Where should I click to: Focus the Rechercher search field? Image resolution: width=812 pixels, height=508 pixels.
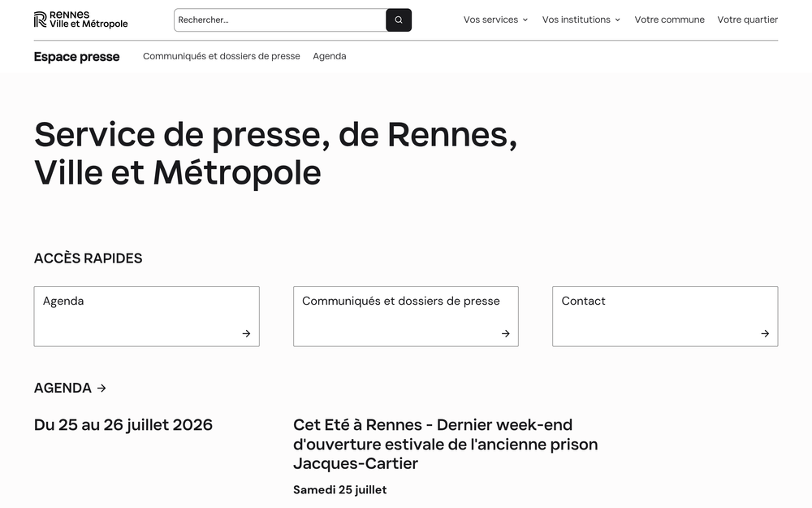tap(280, 20)
